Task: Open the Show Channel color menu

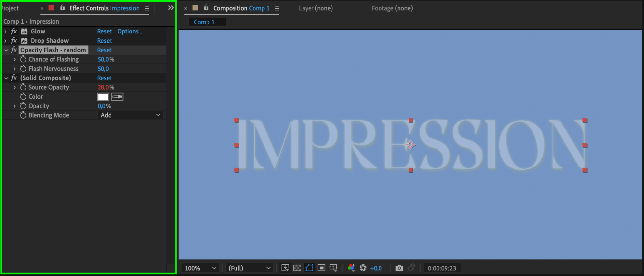Action: pos(351,268)
